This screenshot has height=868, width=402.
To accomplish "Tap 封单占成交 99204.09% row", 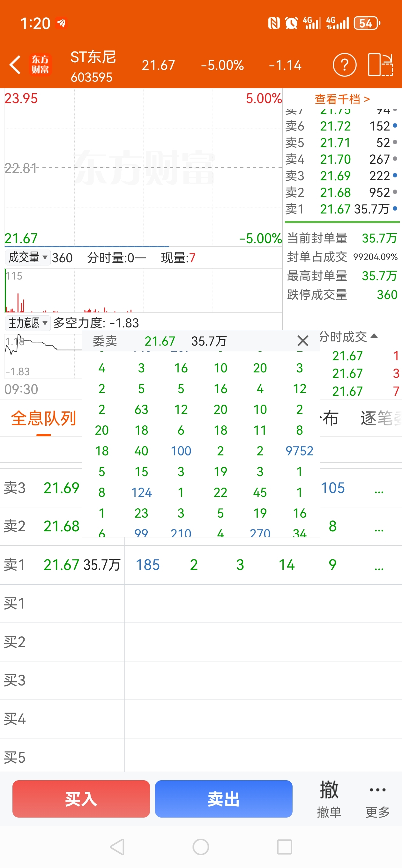I will tap(342, 257).
